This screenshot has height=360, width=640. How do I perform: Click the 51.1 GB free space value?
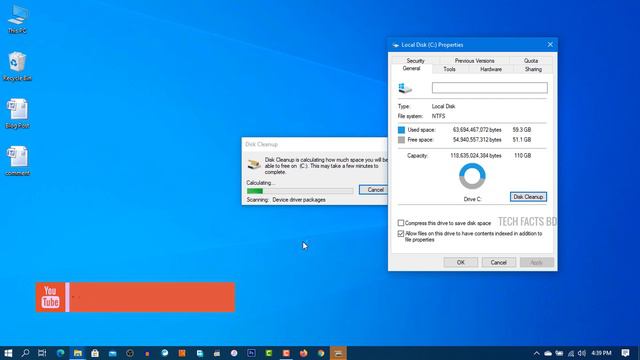pos(522,140)
